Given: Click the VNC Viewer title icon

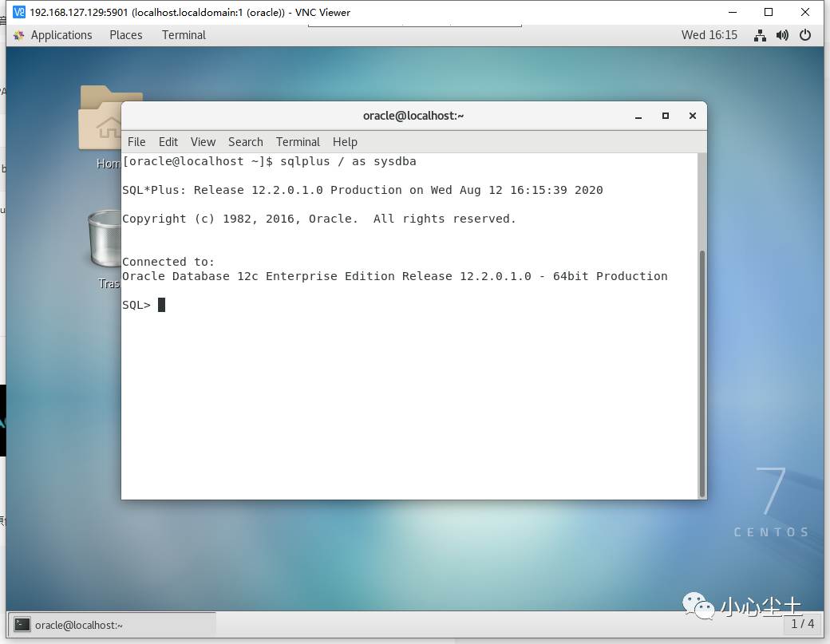Looking at the screenshot, I should [19, 12].
